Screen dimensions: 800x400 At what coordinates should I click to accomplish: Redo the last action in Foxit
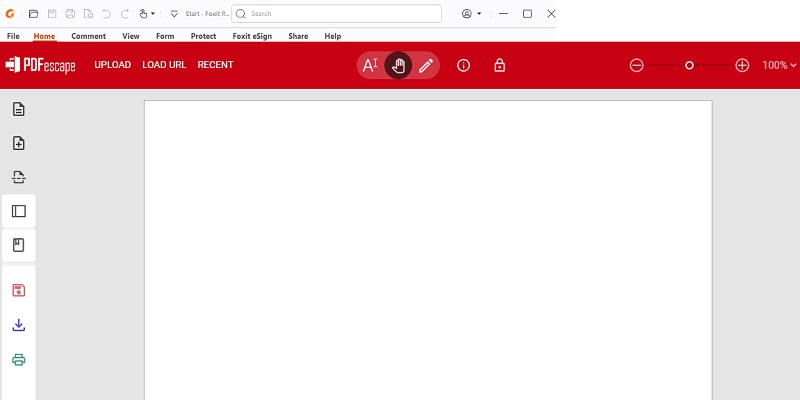pos(124,14)
